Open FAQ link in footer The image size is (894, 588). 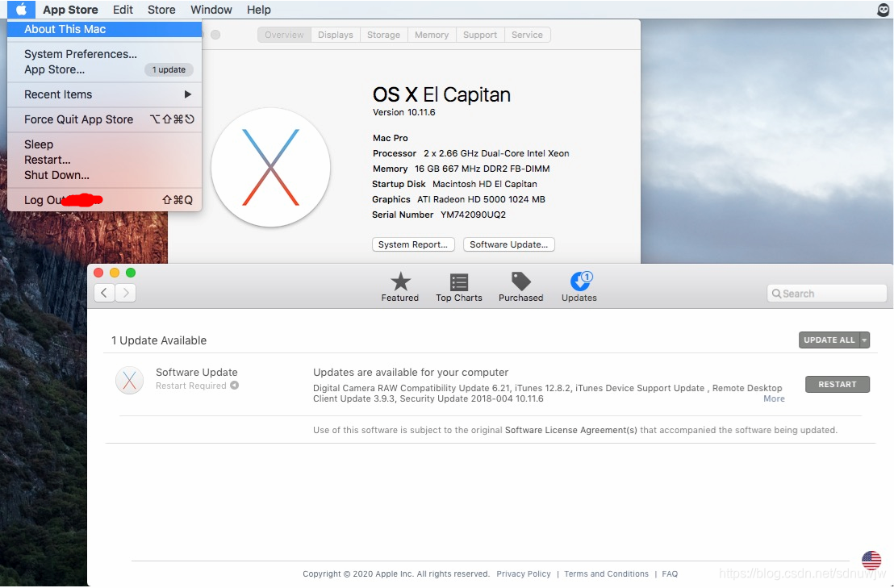pyautogui.click(x=670, y=573)
